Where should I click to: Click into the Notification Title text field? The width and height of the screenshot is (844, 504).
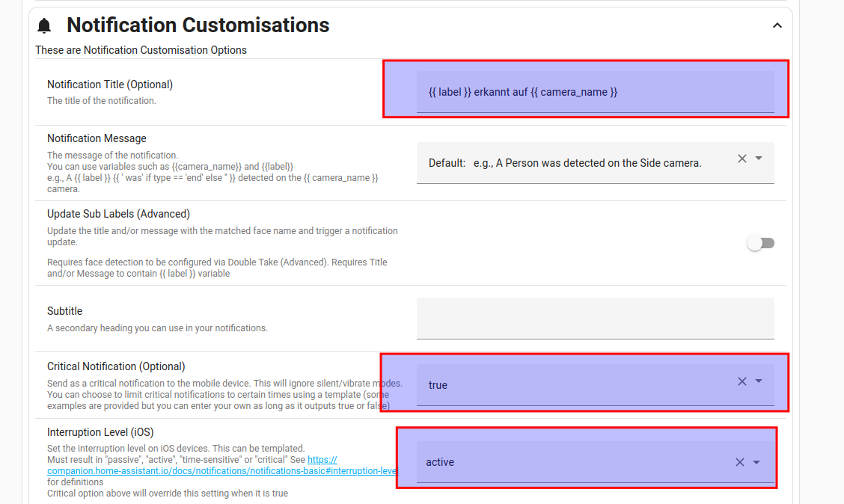pyautogui.click(x=595, y=92)
